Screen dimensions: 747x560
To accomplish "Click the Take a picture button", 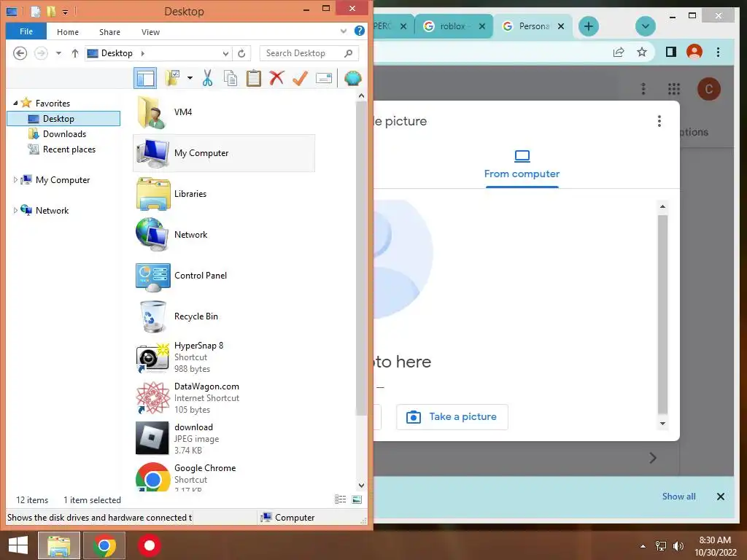I will (452, 417).
